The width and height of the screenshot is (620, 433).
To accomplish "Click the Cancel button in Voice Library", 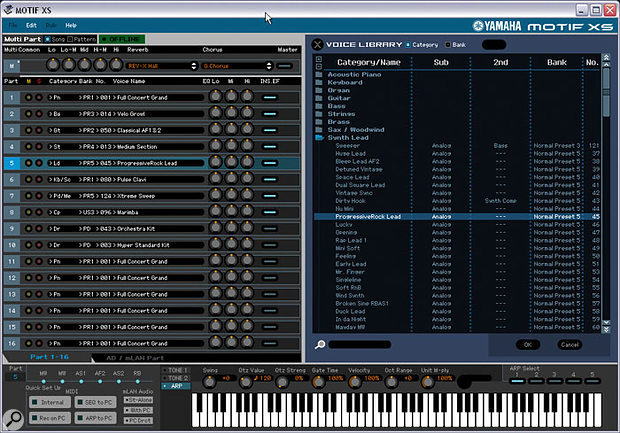I will click(569, 345).
